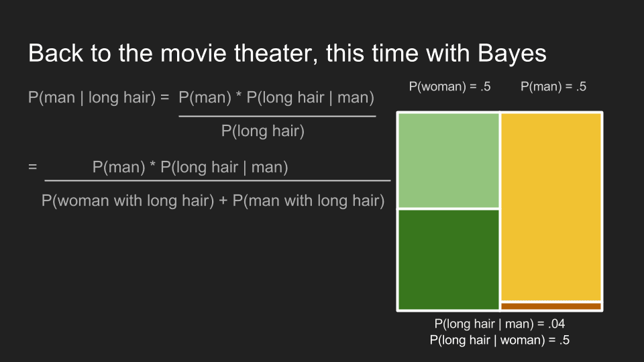Screen dimensions: 644x362
Task: Select P(long hair | man) = .04 text
Action: click(x=499, y=324)
